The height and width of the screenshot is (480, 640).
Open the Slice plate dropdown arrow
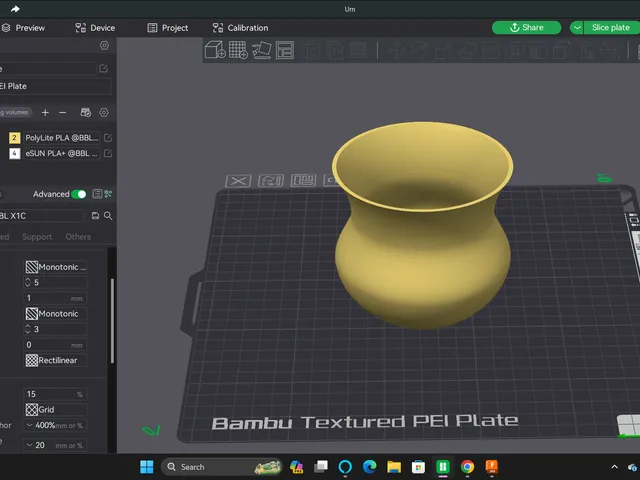coord(577,28)
